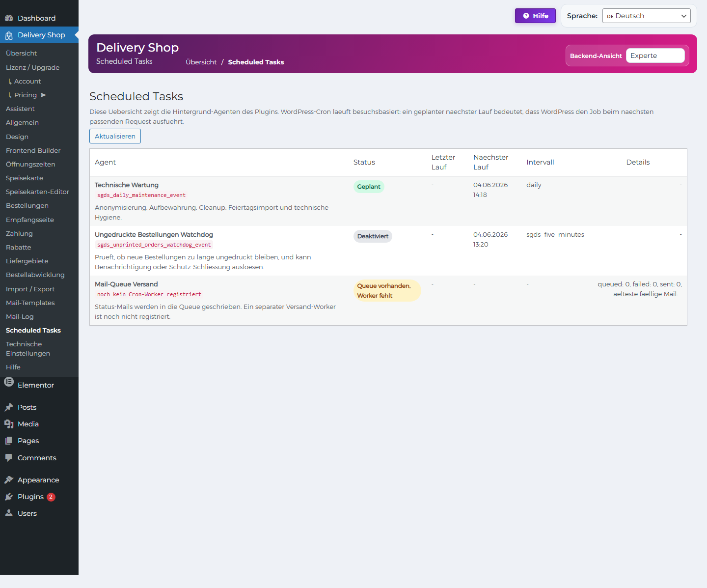Click the 04.06.2026 13:20 next run value
Viewport: 707px width, 588px height.
tap(490, 239)
